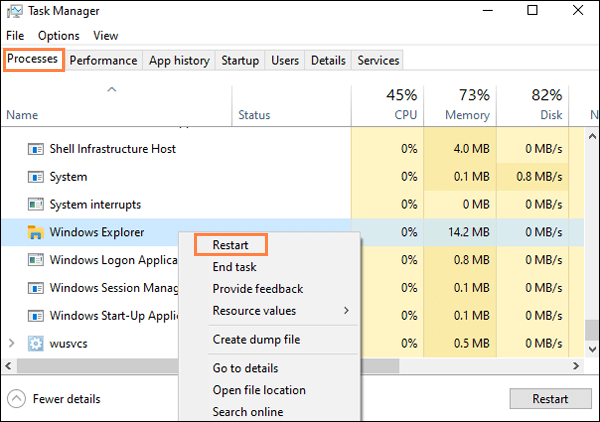Choose Go to details option
The image size is (600, 422).
coord(245,368)
